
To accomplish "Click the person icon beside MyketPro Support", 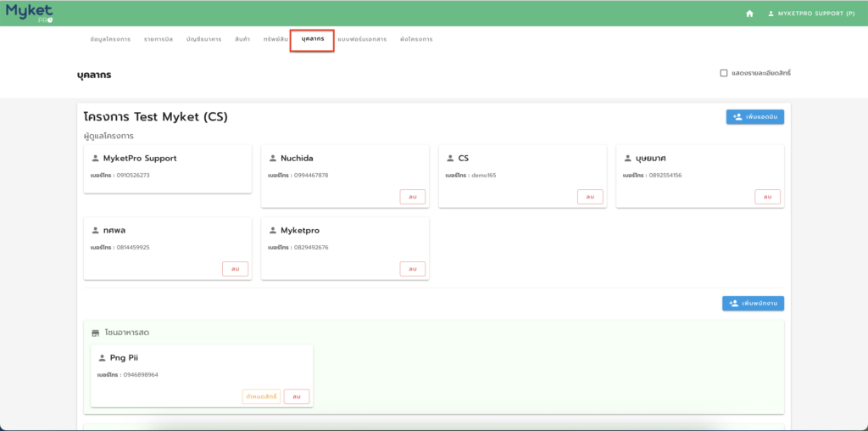I will [95, 159].
